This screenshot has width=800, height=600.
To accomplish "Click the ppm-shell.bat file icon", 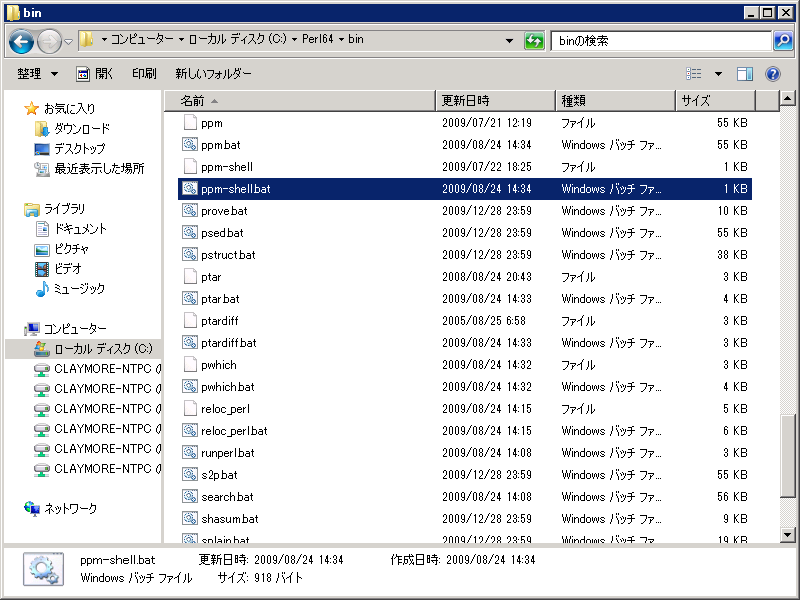I will [x=190, y=188].
